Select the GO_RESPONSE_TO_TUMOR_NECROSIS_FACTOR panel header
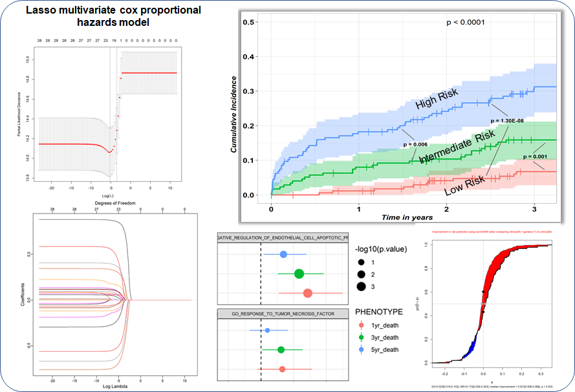The image size is (575, 392). (x=284, y=314)
